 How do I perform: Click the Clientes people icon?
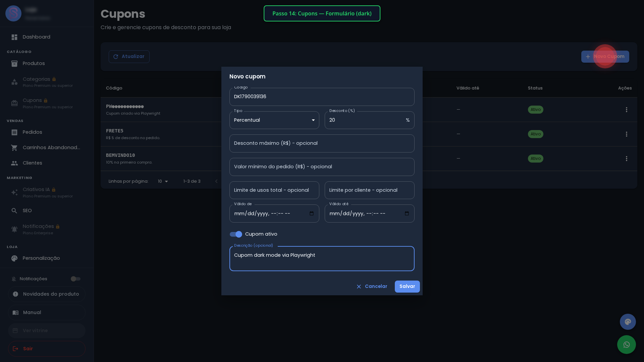coord(14,163)
